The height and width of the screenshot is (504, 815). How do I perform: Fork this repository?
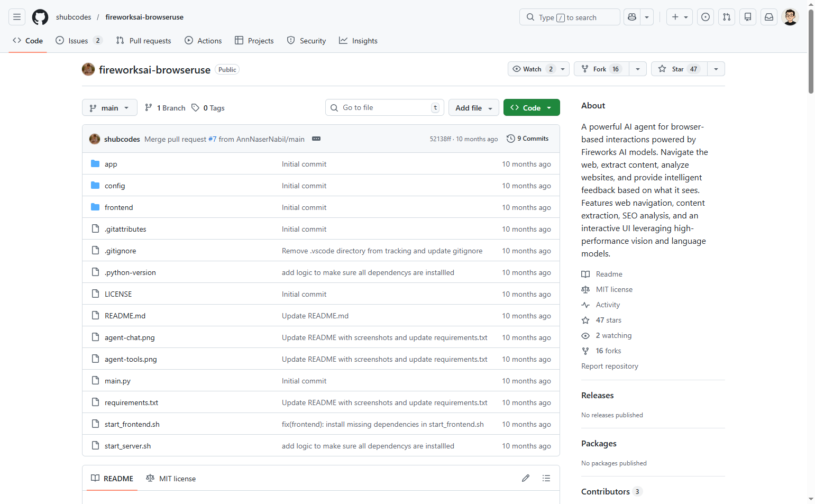pyautogui.click(x=601, y=69)
